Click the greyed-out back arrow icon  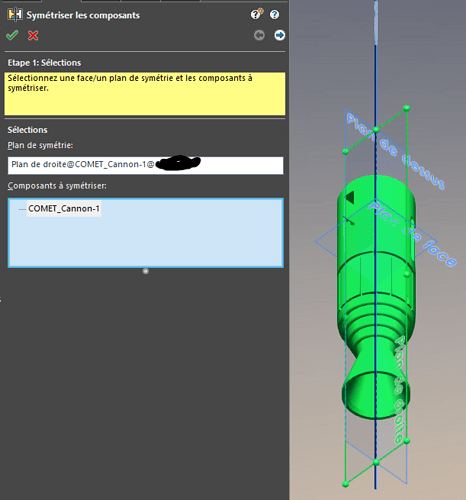pos(259,35)
